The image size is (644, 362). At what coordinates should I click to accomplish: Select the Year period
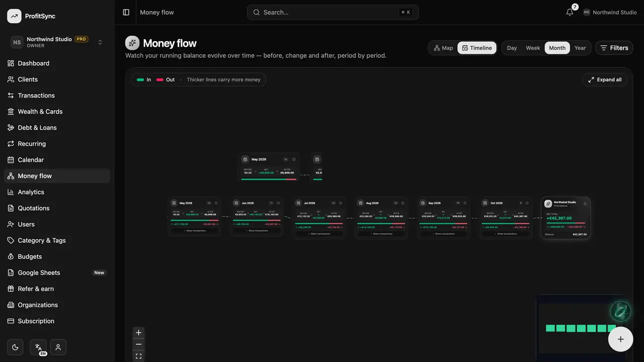(x=580, y=48)
